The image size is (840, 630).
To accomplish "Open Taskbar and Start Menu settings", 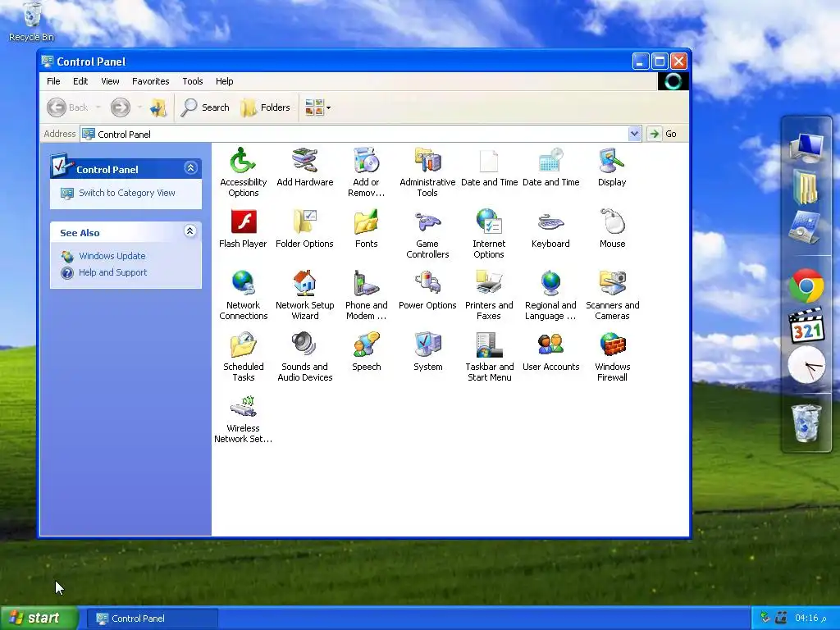I will click(489, 356).
